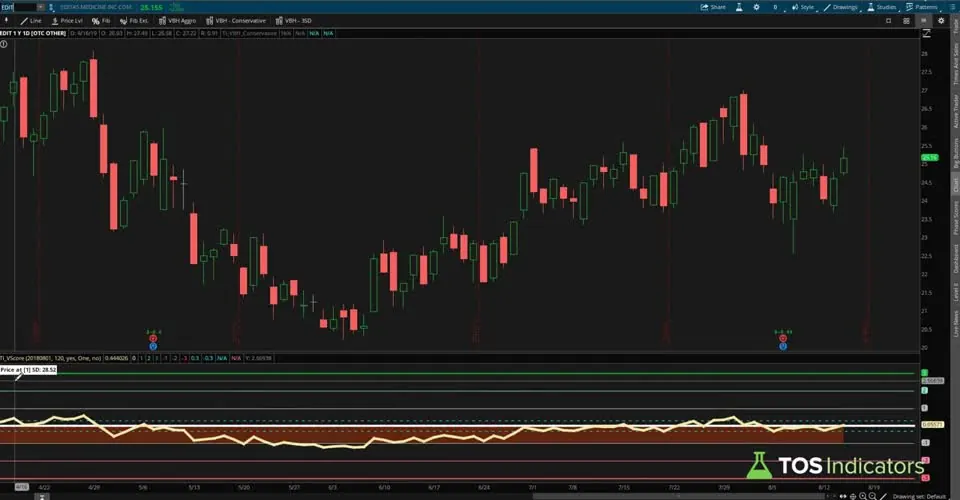Screen dimensions: 960x500
Task: Click the single-chart maximize cell icon
Action: (x=888, y=21)
